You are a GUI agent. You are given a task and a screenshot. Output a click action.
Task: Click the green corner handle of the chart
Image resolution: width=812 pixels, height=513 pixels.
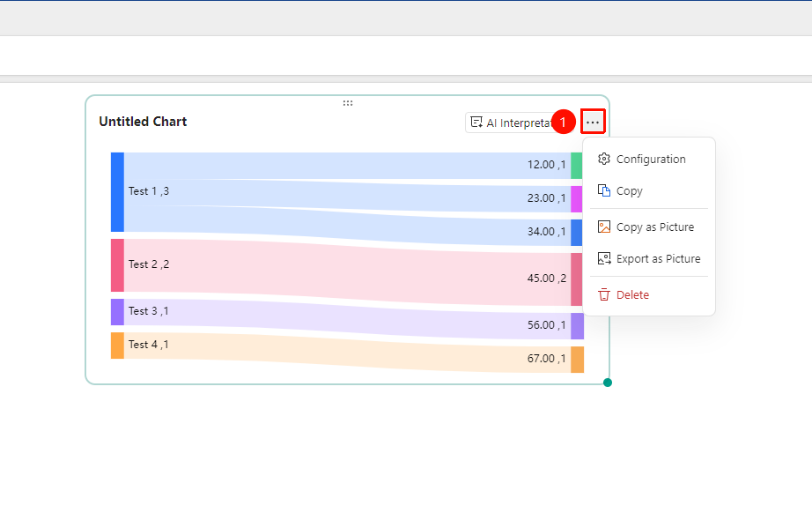click(608, 383)
